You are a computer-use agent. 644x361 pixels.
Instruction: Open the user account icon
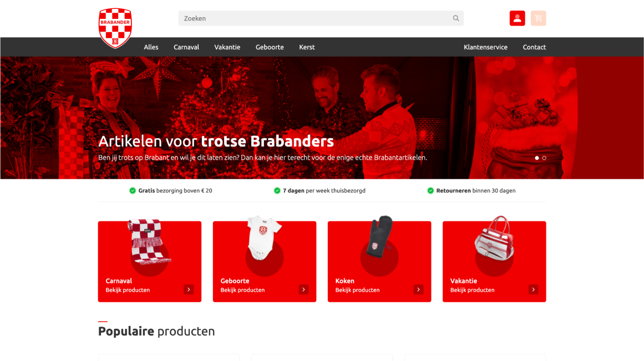[x=517, y=18]
